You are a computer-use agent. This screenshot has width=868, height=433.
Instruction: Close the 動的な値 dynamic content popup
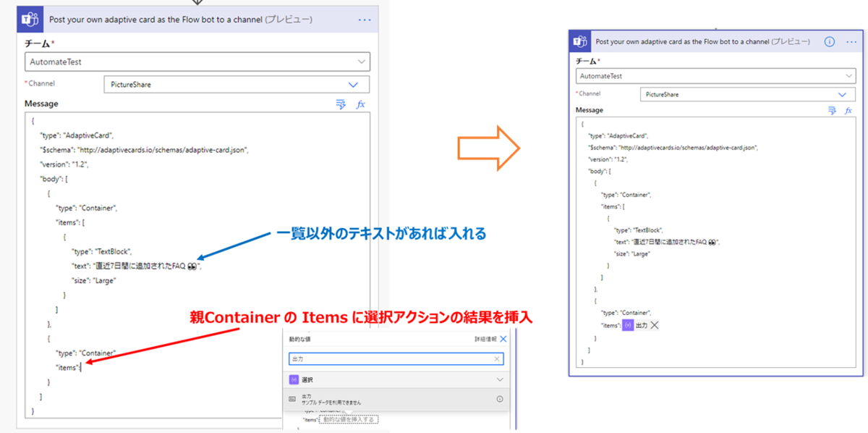point(503,339)
